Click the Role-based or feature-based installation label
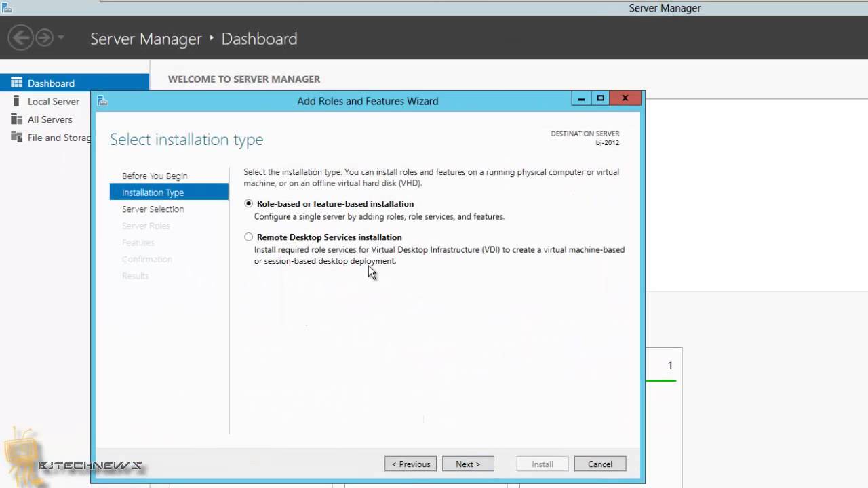Image resolution: width=868 pixels, height=488 pixels. pos(335,203)
